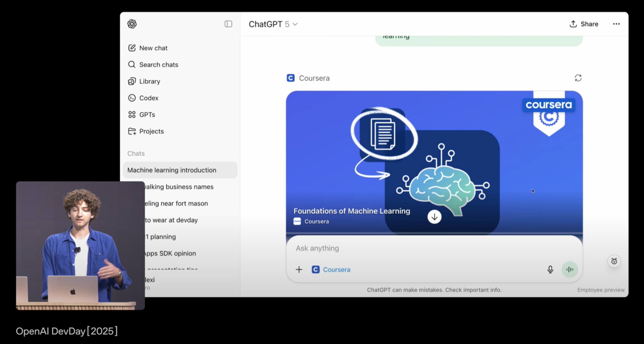The height and width of the screenshot is (344, 644).
Task: Click the plus attachment button
Action: 299,270
